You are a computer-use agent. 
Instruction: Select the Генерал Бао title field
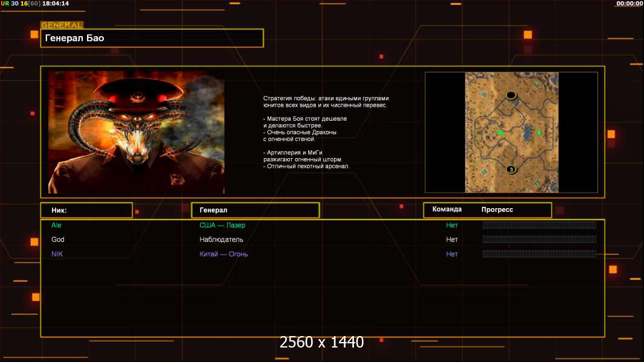tap(152, 38)
